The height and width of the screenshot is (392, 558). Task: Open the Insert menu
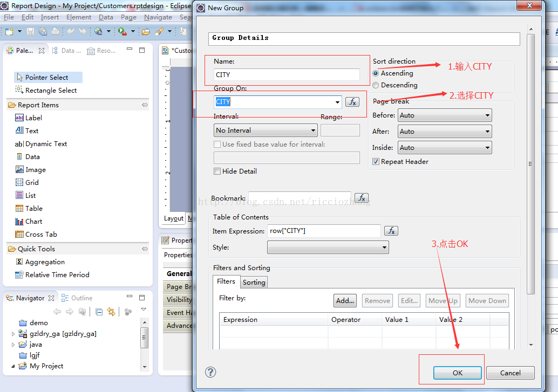pyautogui.click(x=50, y=17)
